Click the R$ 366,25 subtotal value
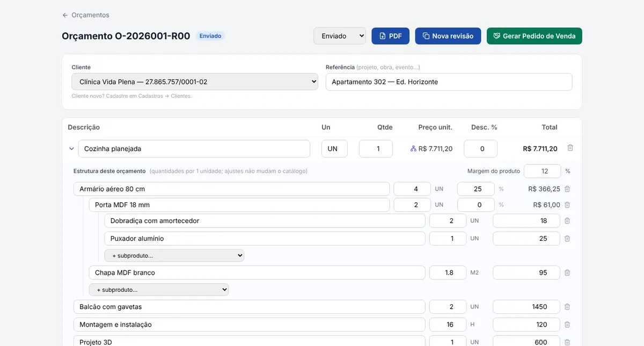The image size is (644, 346). pos(544,189)
